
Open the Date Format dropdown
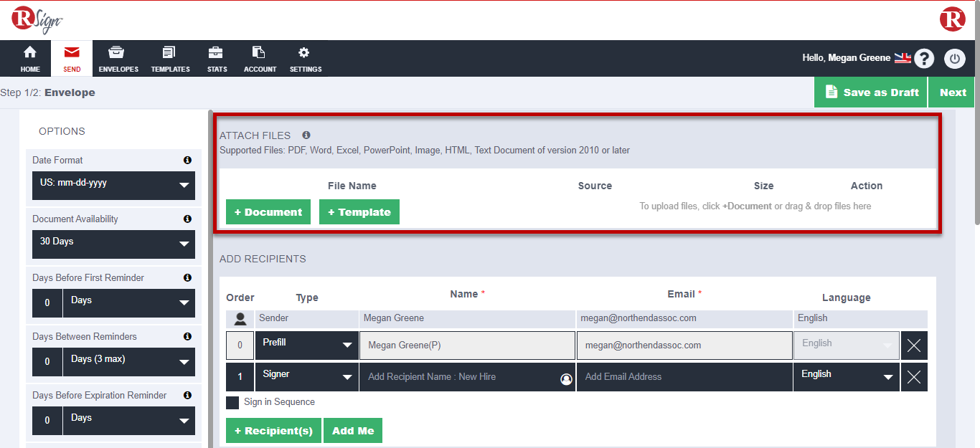(x=113, y=186)
